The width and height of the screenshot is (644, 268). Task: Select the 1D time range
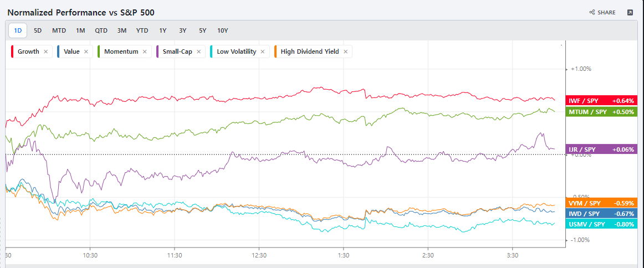18,30
